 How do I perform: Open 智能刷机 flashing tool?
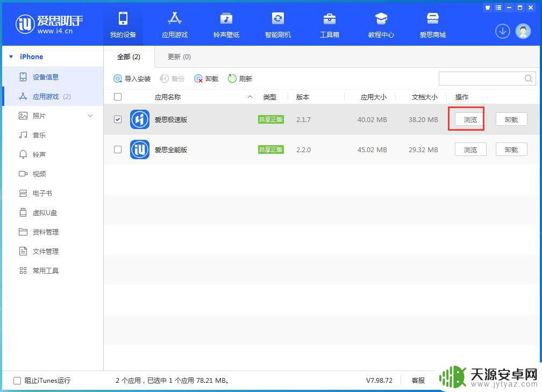click(278, 25)
